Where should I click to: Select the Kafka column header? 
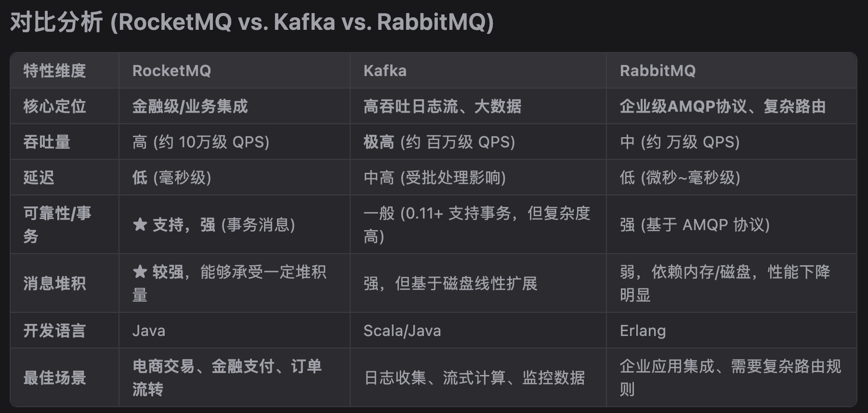point(385,71)
